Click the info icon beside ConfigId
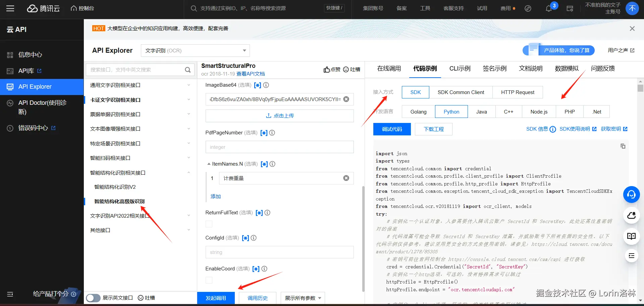The height and width of the screenshot is (306, 644). coord(254,238)
